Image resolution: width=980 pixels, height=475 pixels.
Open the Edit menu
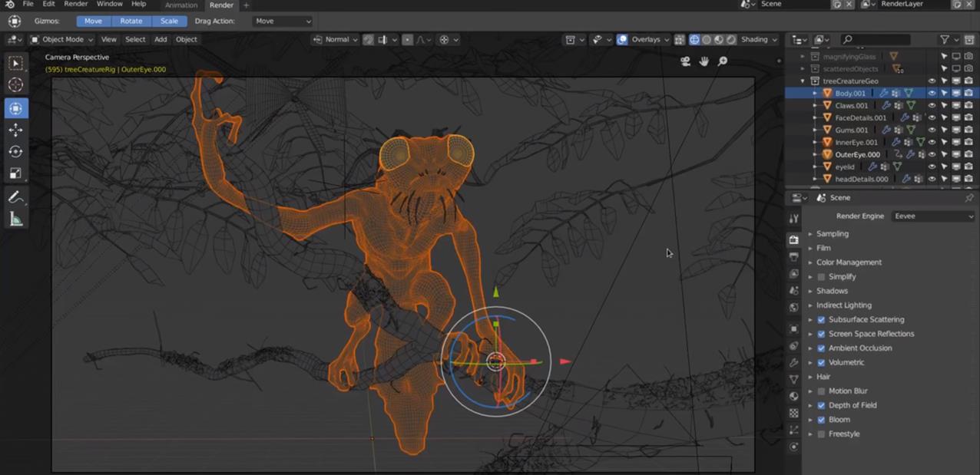click(48, 5)
